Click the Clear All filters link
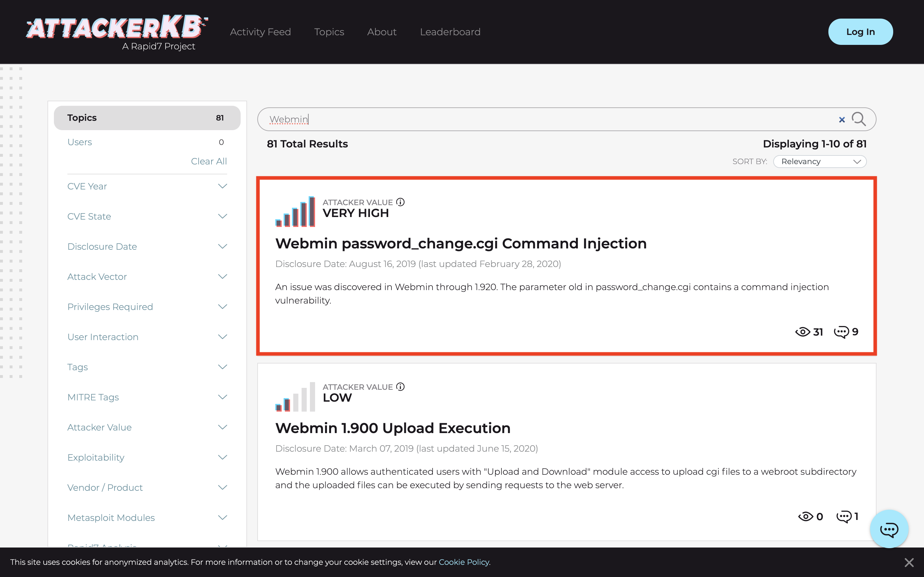This screenshot has width=924, height=577. coord(209,162)
